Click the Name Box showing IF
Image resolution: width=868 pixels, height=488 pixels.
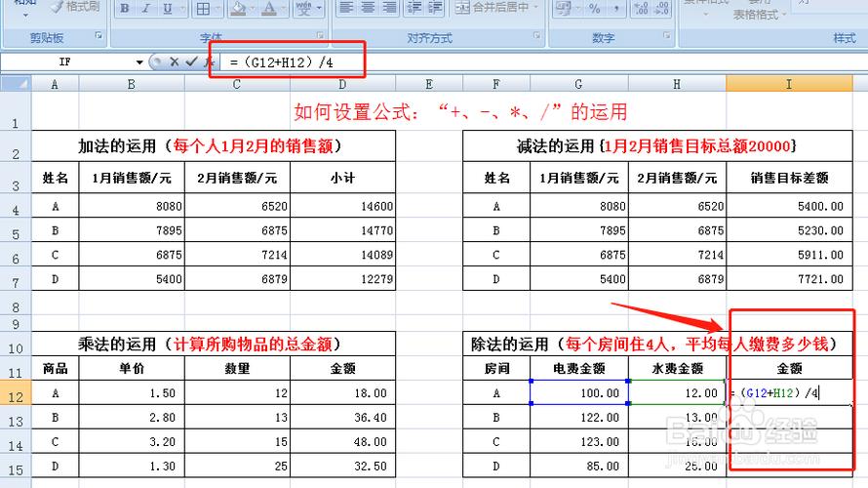coord(66,62)
